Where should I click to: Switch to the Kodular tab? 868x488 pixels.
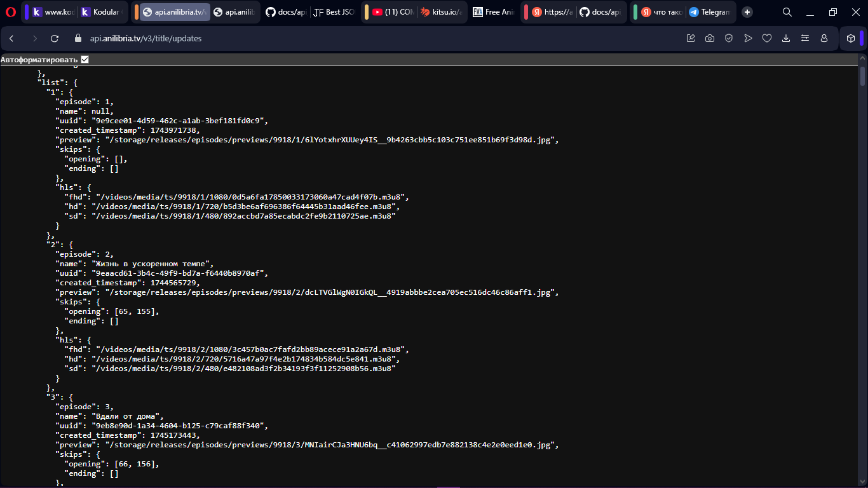tap(104, 12)
